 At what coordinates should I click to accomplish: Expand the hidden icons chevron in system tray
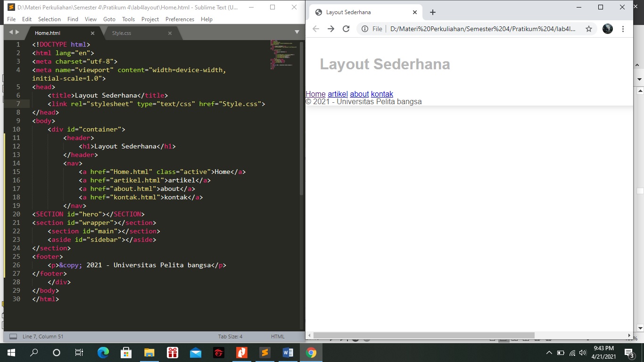pos(549,352)
